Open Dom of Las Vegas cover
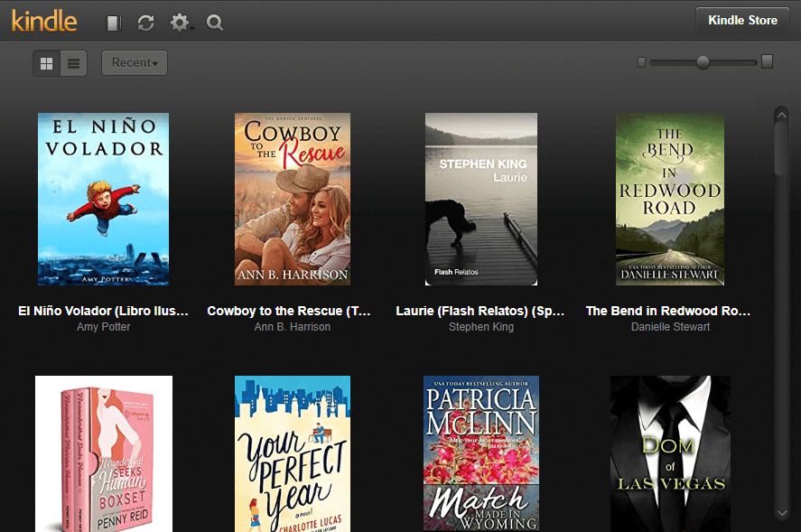Image resolution: width=801 pixels, height=532 pixels. point(670,453)
